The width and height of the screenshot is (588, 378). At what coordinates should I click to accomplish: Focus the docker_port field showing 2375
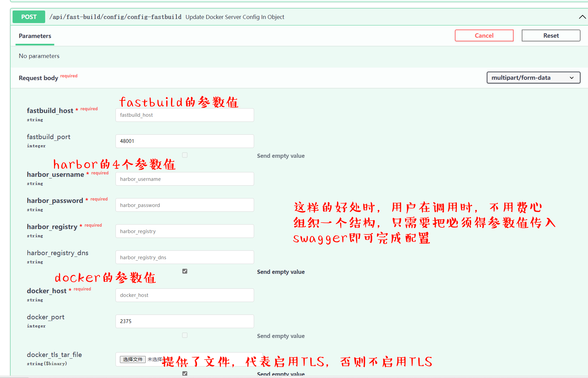(185, 321)
